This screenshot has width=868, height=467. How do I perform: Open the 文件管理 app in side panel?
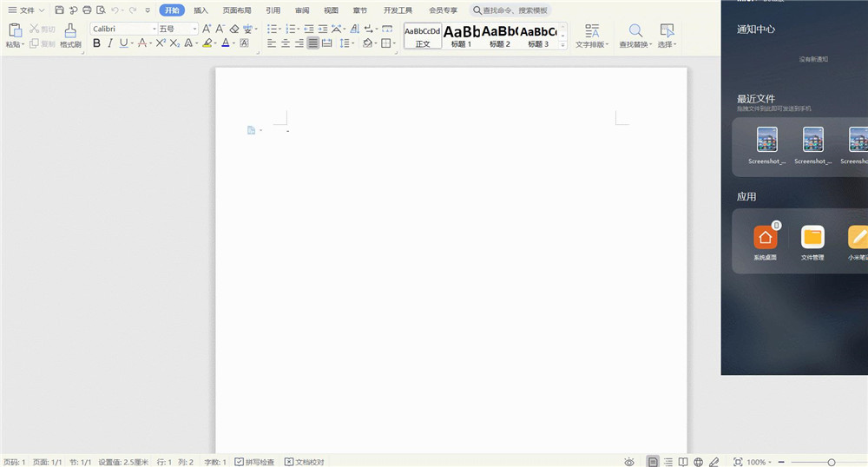tap(812, 242)
